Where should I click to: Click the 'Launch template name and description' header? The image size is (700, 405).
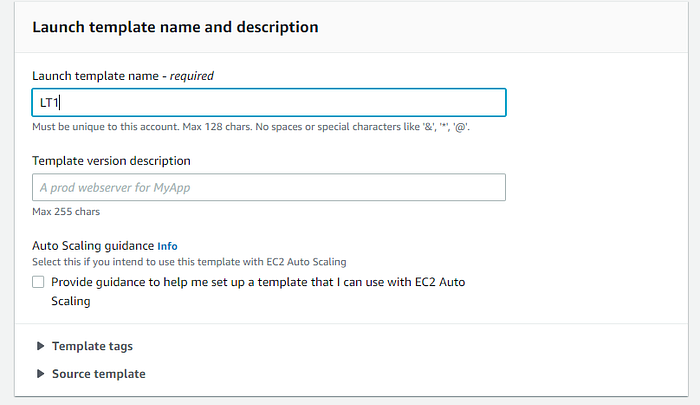point(175,27)
